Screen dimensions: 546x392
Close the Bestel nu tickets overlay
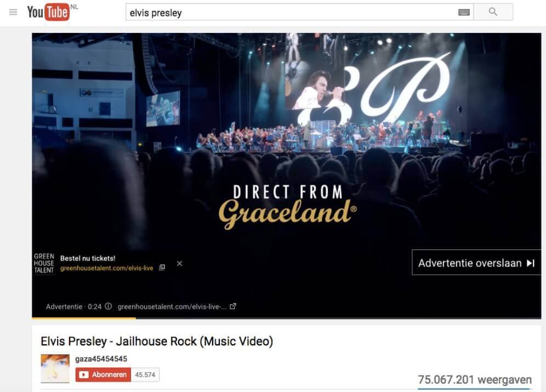pyautogui.click(x=180, y=264)
